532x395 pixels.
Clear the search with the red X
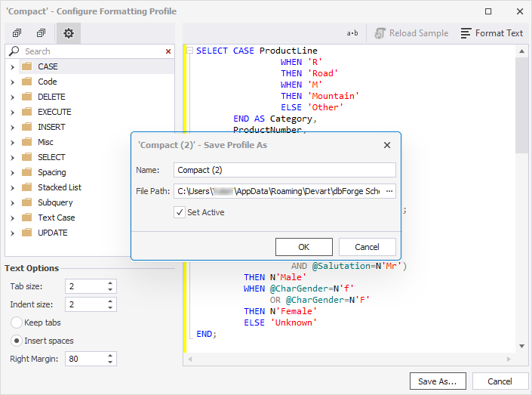168,51
